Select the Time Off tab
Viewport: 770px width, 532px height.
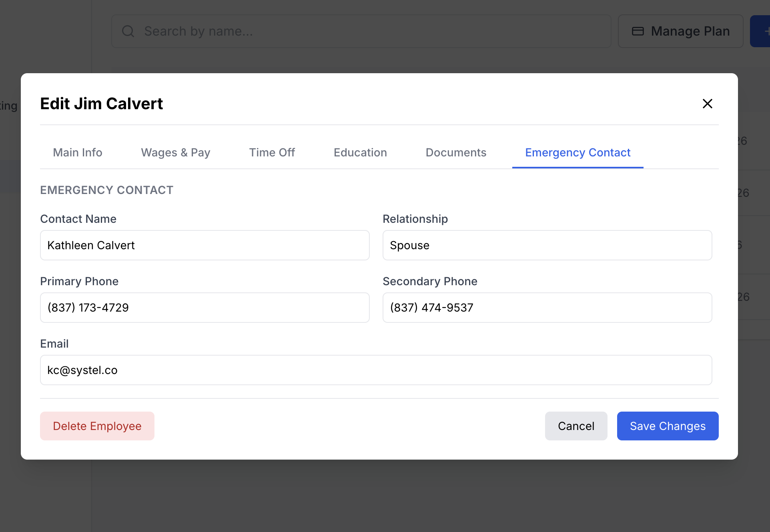click(x=272, y=152)
